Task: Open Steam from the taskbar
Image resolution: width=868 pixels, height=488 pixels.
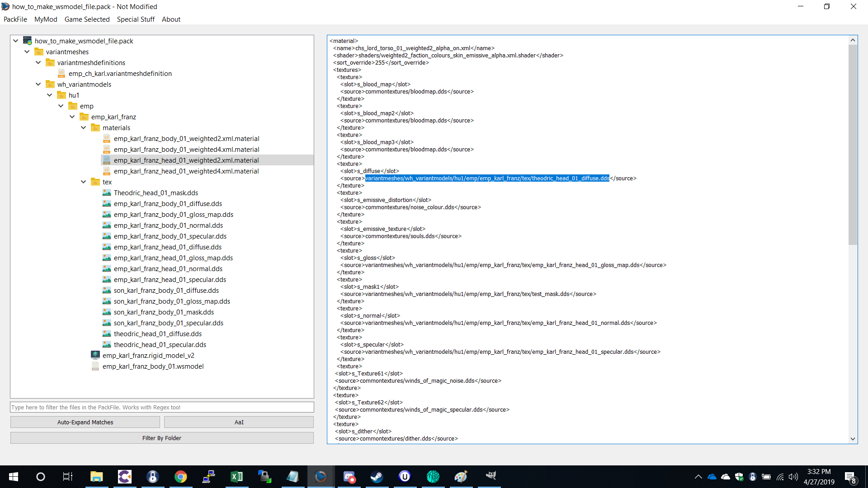Action: (377, 476)
